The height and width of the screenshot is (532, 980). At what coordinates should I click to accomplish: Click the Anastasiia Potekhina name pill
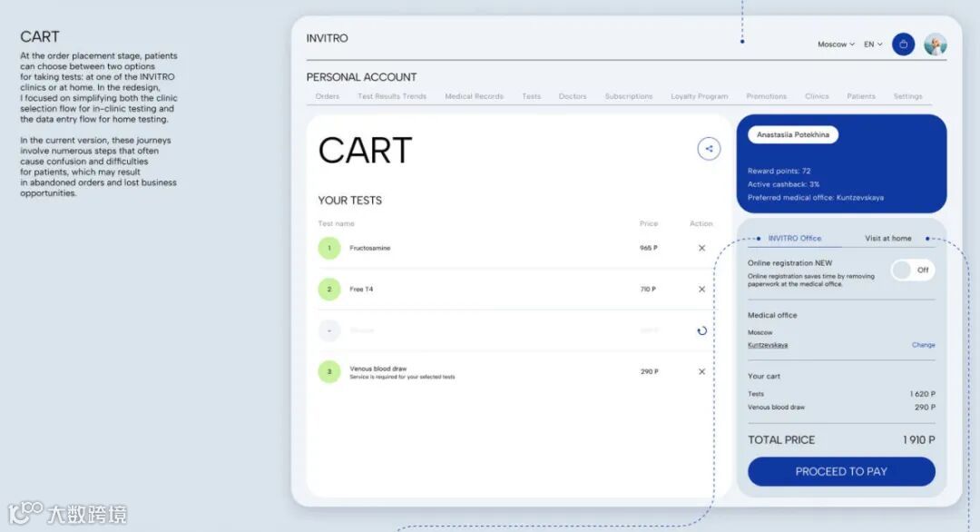792,134
